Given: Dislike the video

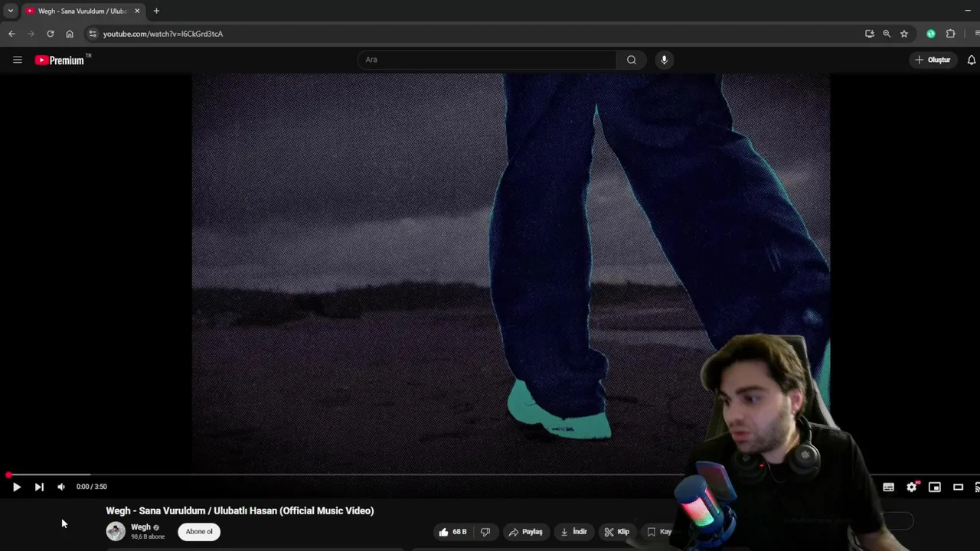Looking at the screenshot, I should pos(485,532).
